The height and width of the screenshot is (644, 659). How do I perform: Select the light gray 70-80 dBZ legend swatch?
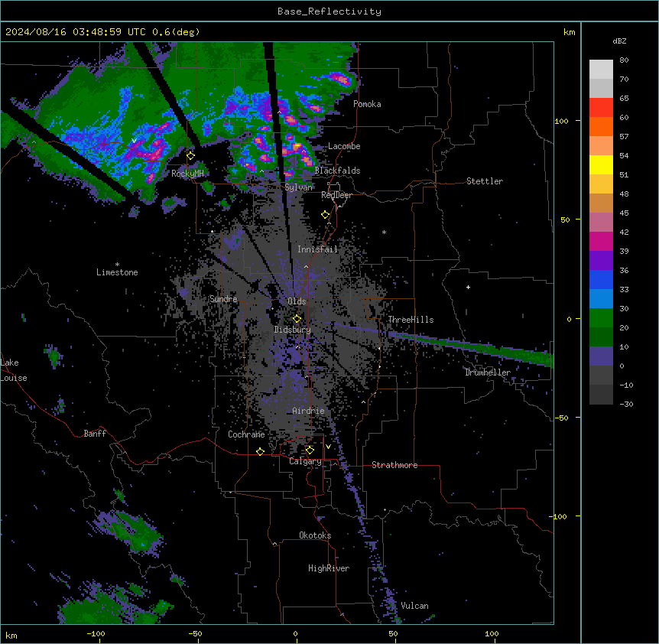(x=601, y=69)
